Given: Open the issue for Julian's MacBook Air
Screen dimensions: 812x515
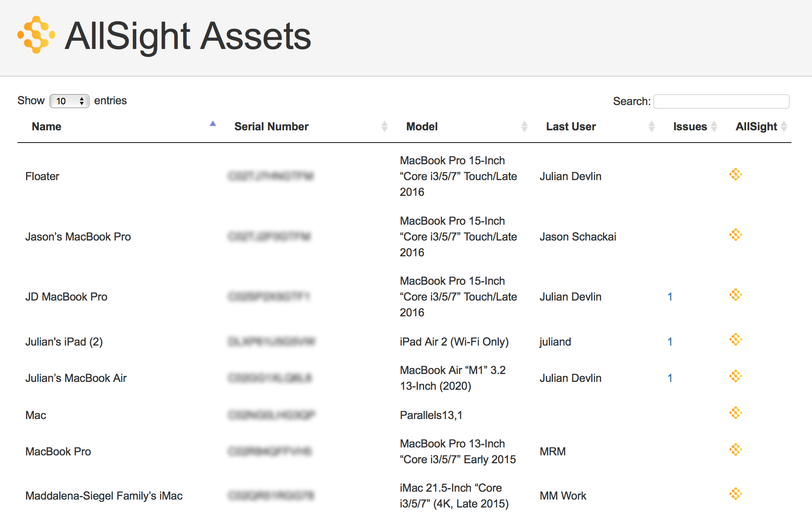Looking at the screenshot, I should (x=670, y=378).
